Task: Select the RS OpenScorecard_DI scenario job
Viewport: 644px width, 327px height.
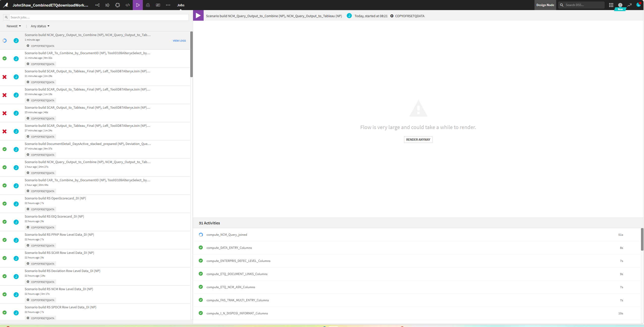Action: coord(95,204)
